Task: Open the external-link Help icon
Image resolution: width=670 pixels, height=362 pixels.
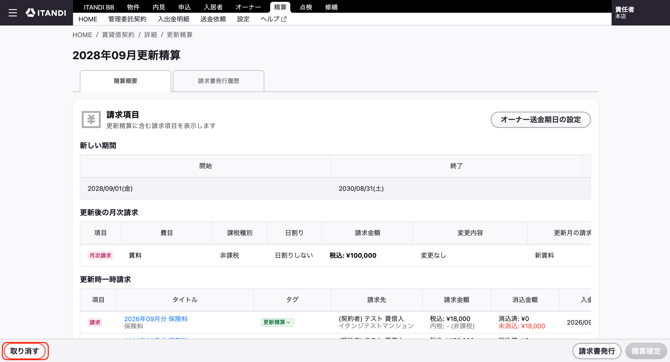Action: [x=284, y=19]
